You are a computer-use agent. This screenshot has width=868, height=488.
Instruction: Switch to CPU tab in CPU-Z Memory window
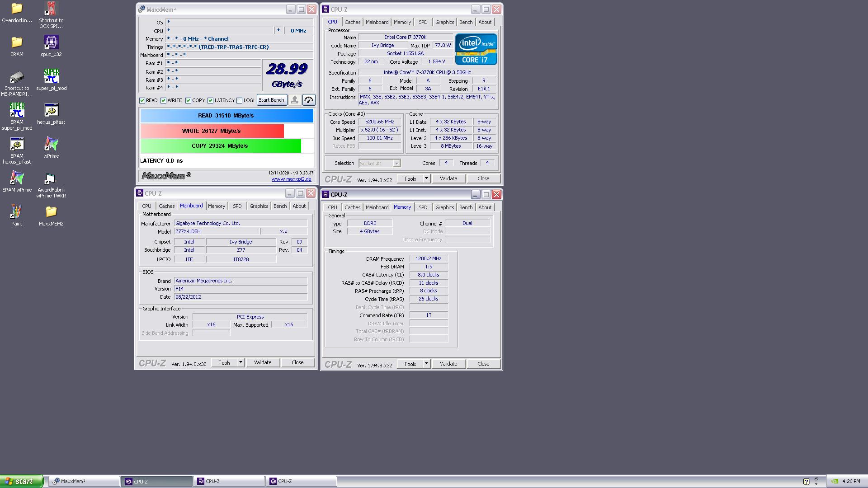pos(332,207)
